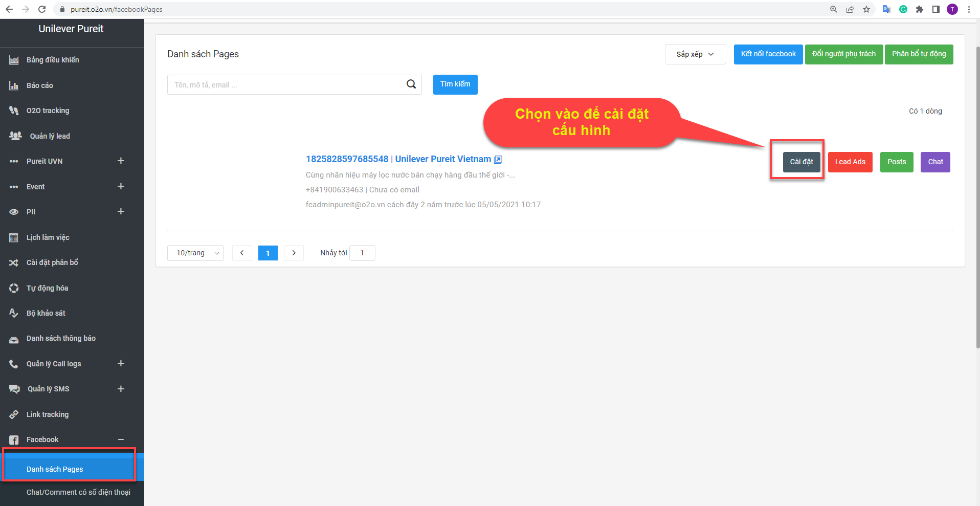Click the Tìm kiếm button

(455, 84)
